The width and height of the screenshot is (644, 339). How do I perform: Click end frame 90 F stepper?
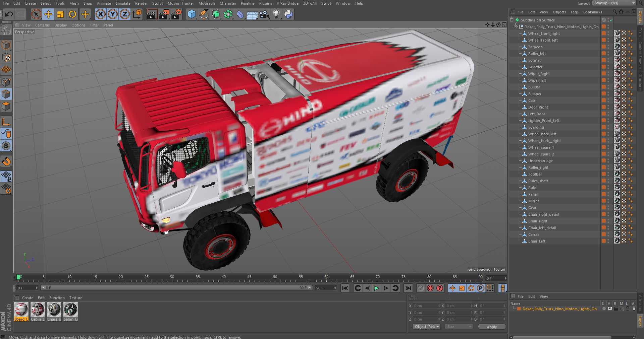[x=335, y=288]
